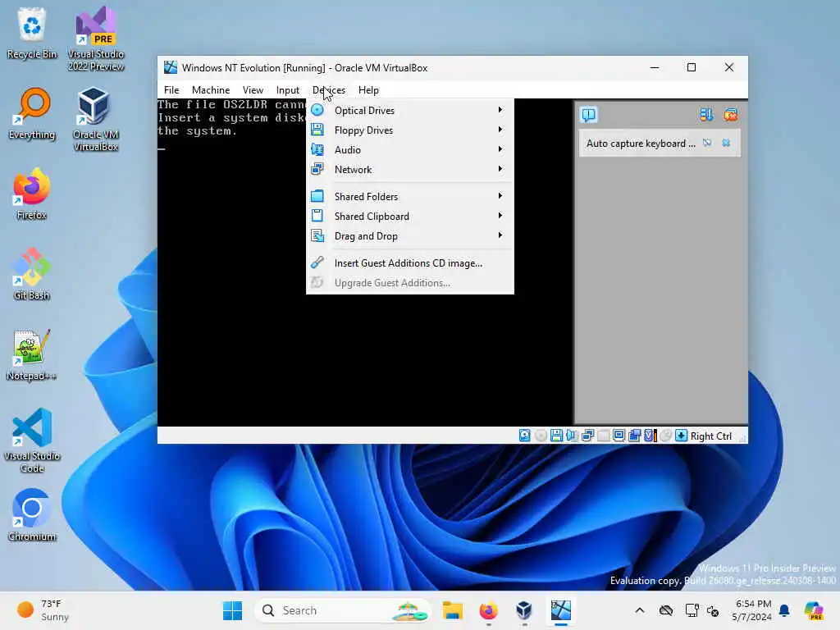Click the display monitor indicator in status bar
The height and width of the screenshot is (630, 840).
pyautogui.click(x=619, y=436)
